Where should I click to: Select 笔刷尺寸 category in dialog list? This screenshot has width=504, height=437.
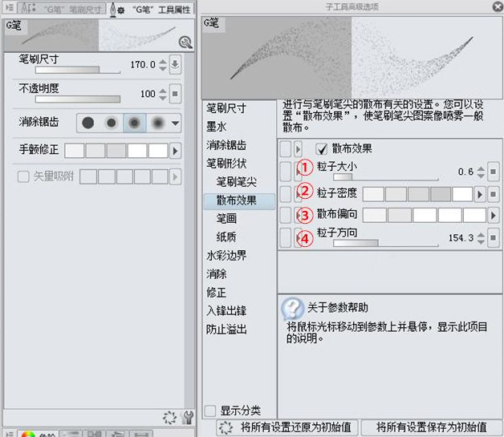tap(226, 108)
